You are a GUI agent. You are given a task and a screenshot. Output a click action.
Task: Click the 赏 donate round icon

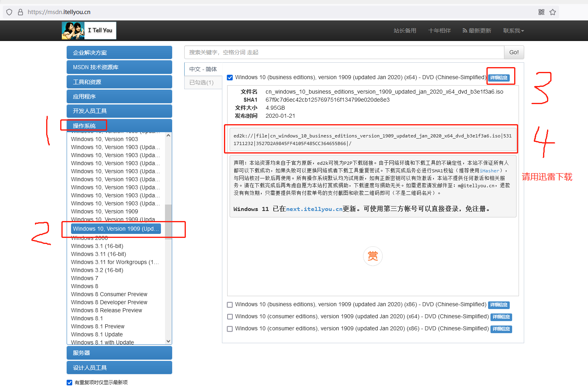(373, 256)
